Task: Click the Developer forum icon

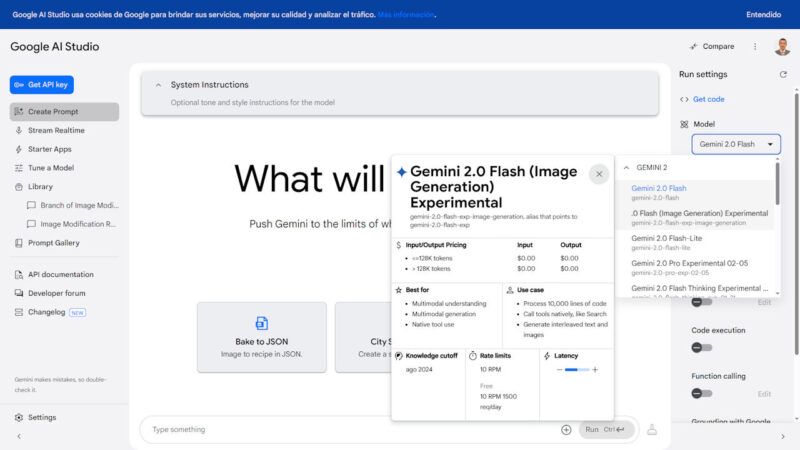Action: point(19,293)
